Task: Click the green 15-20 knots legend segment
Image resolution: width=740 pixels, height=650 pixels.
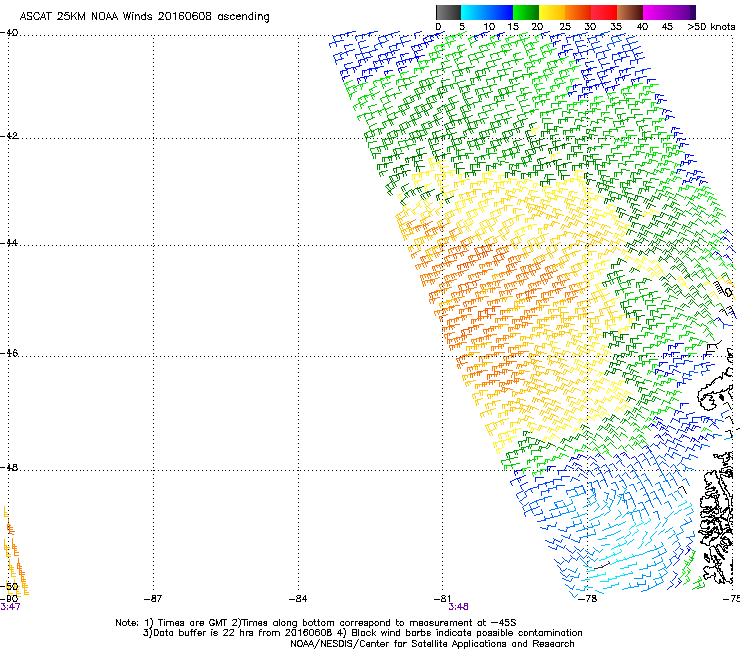Action: click(526, 12)
